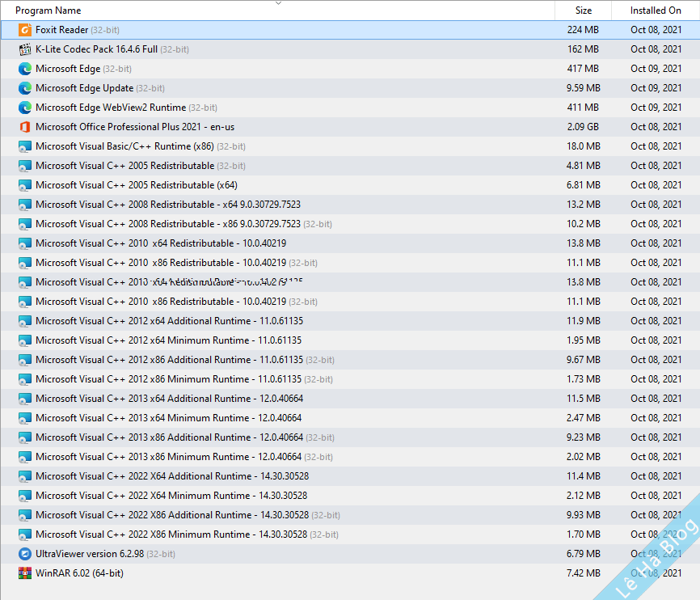The height and width of the screenshot is (600, 700).
Task: Click the "411 MB" WebView2 size
Action: (583, 108)
